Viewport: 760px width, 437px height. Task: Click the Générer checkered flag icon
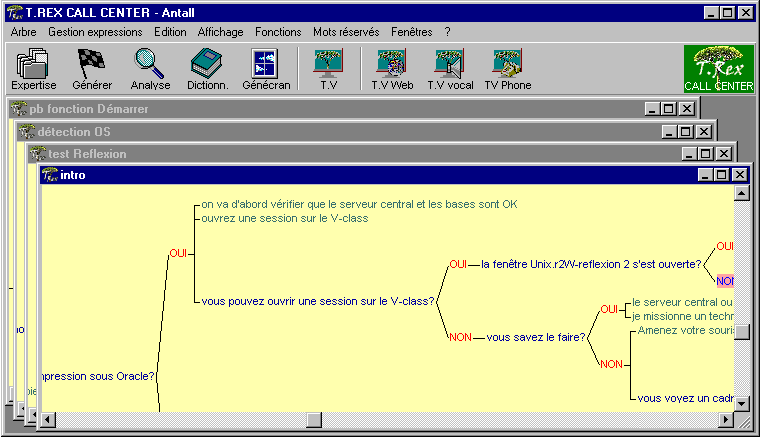point(92,70)
